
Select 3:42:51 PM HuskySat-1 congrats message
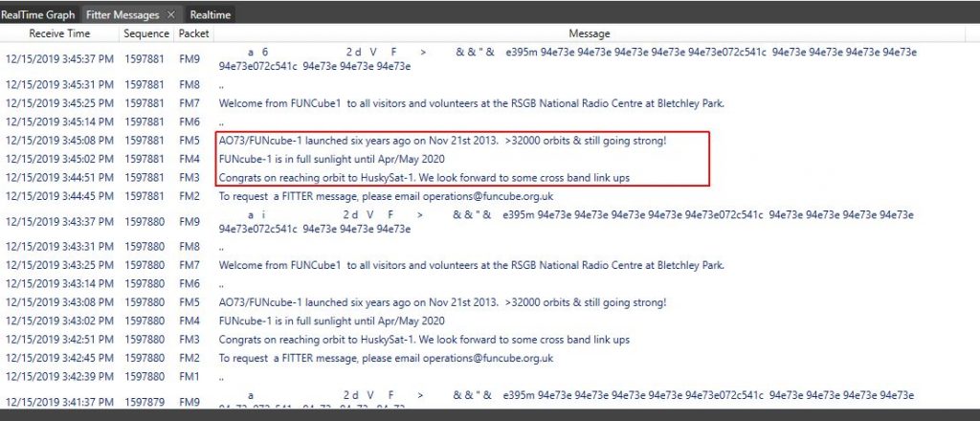424,340
